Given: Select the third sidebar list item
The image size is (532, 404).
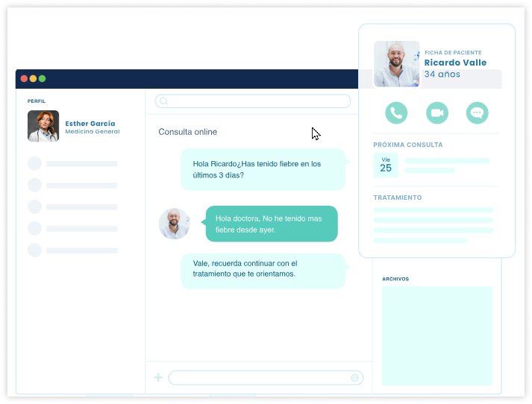Looking at the screenshot, I should (x=72, y=206).
